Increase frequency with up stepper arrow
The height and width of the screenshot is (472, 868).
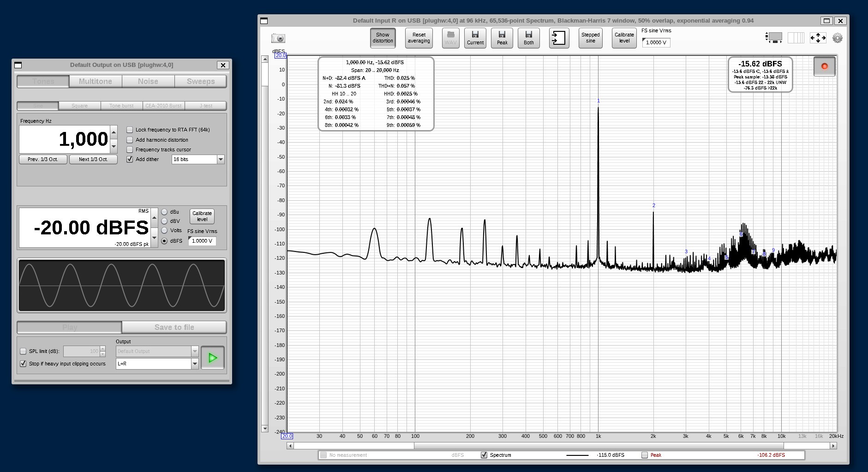pos(114,132)
